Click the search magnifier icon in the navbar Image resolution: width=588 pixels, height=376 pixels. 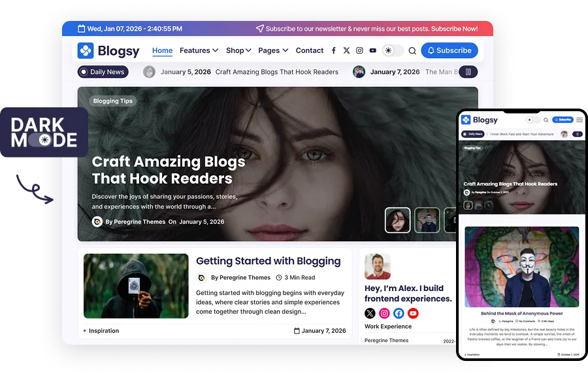click(412, 50)
